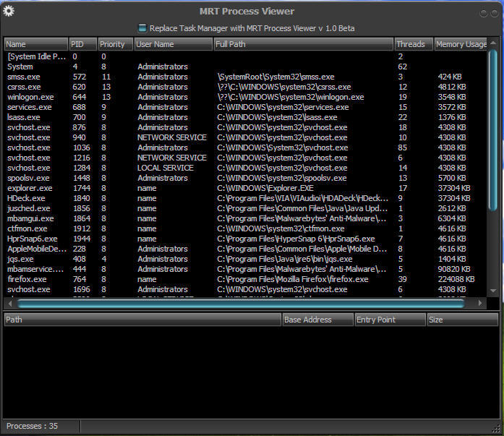Select the mbamgui.exe process
This screenshot has width=504, height=436.
pyautogui.click(x=246, y=218)
